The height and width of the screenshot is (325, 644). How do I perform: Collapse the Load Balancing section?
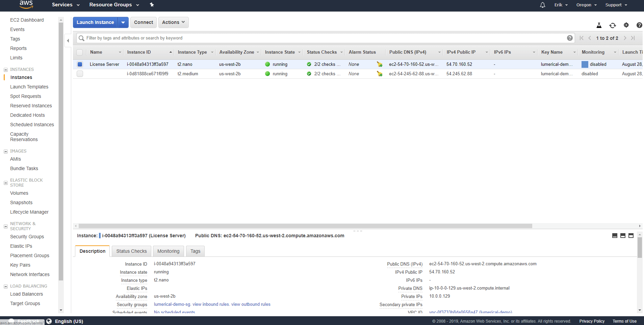pyautogui.click(x=6, y=286)
